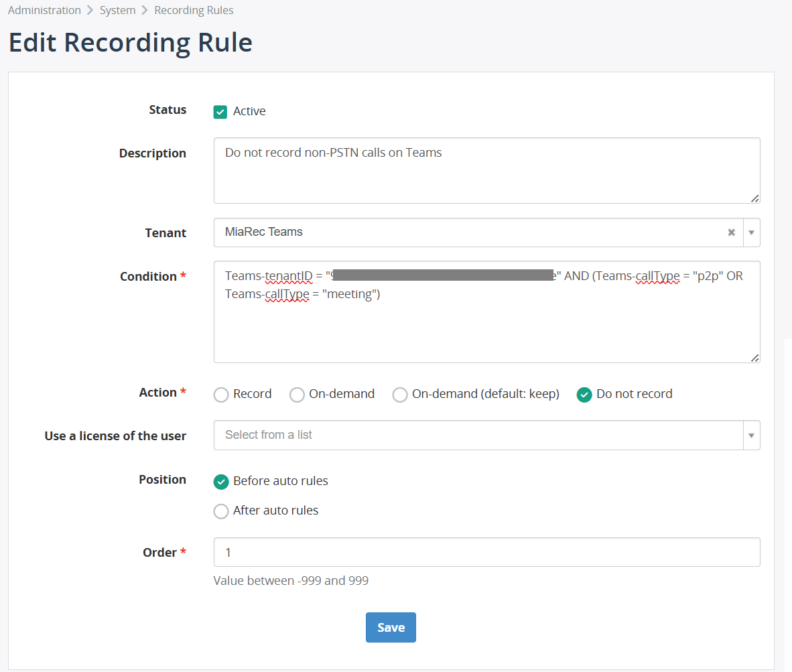
Task: Select On-demand (default: keep) action
Action: (x=400, y=395)
